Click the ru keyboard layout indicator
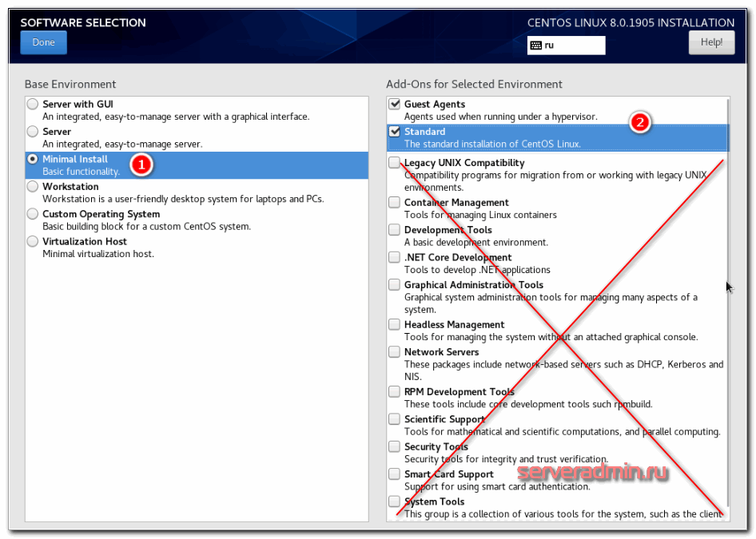The image size is (756, 539). [566, 46]
